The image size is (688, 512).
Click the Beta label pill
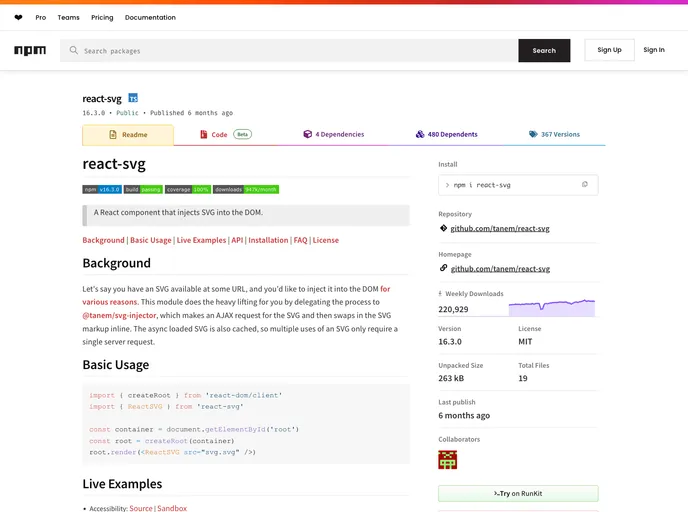point(243,134)
